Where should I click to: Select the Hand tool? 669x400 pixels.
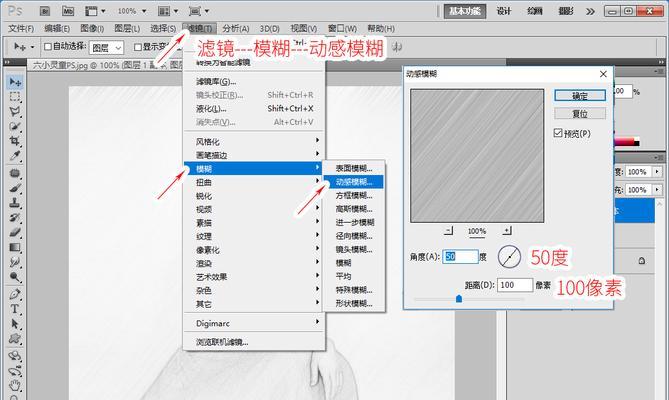click(x=15, y=386)
